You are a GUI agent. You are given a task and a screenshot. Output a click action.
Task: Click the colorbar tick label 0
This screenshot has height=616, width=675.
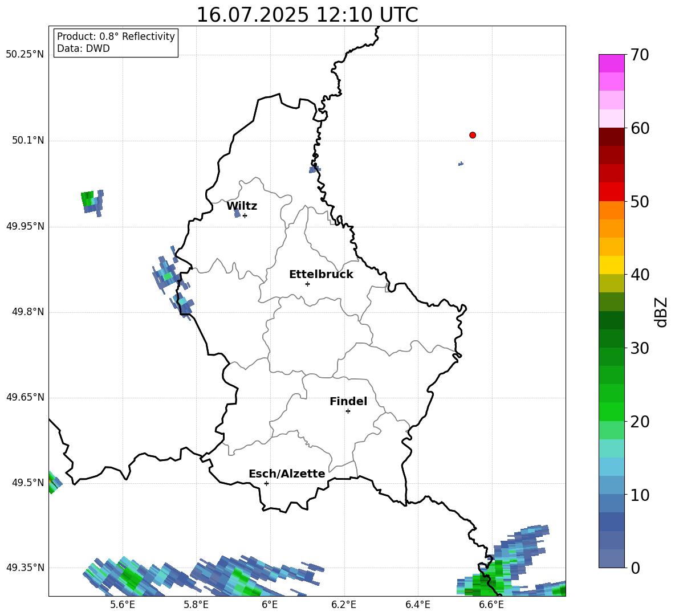(635, 568)
